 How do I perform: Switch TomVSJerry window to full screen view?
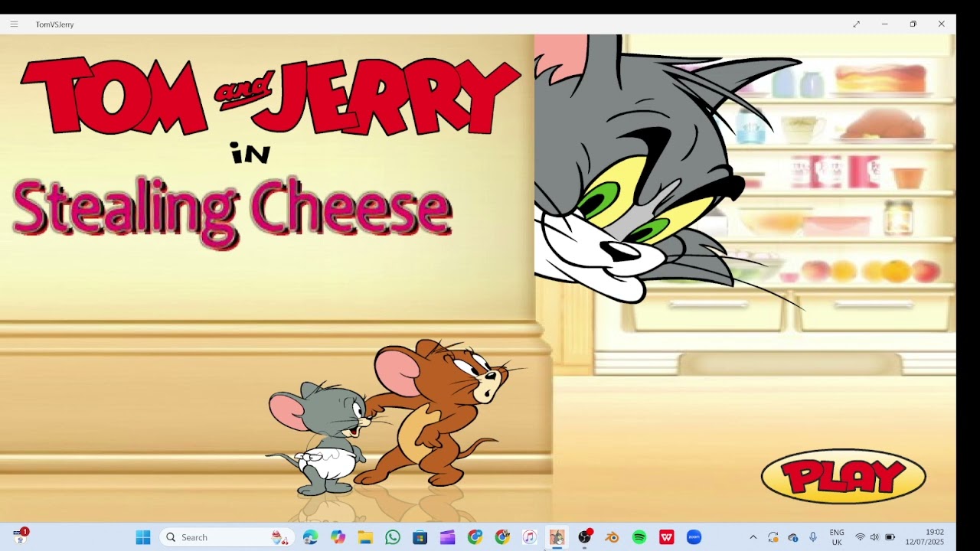pos(856,24)
